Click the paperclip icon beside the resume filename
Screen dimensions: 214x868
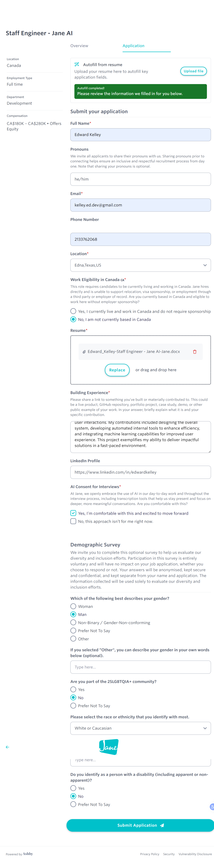point(84,352)
